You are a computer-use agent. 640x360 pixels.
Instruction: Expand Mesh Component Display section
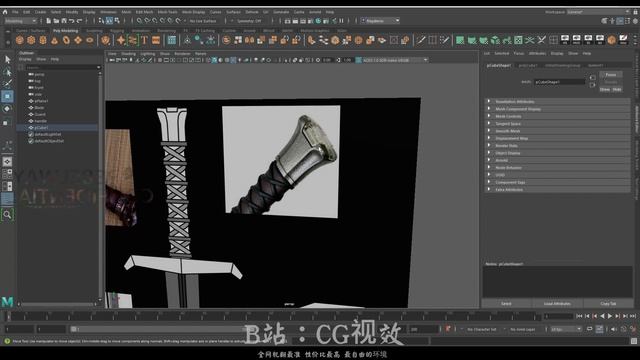558,109
